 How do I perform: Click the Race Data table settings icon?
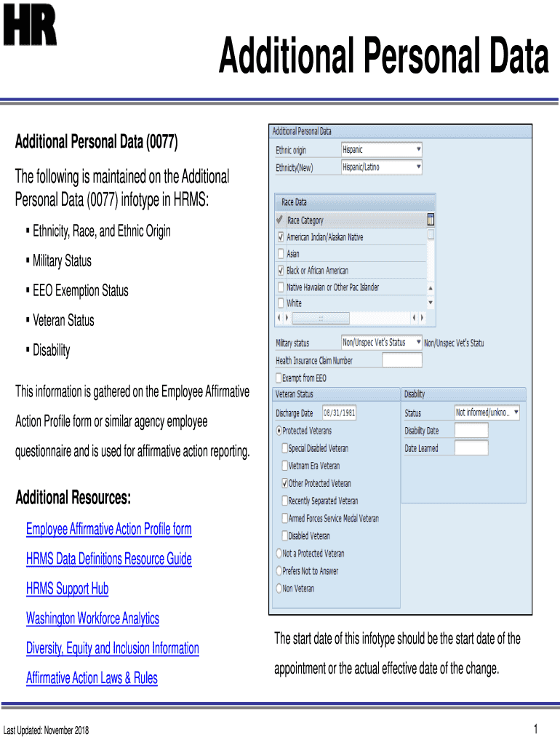coord(431,220)
